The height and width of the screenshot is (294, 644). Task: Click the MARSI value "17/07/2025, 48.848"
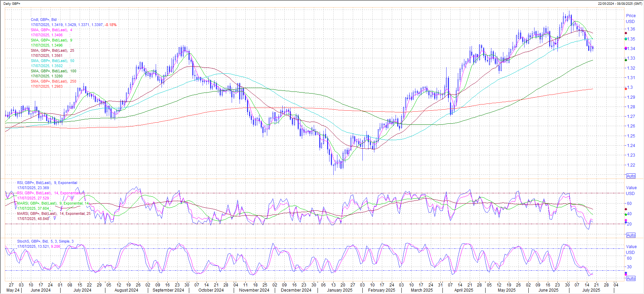pyautogui.click(x=33, y=219)
